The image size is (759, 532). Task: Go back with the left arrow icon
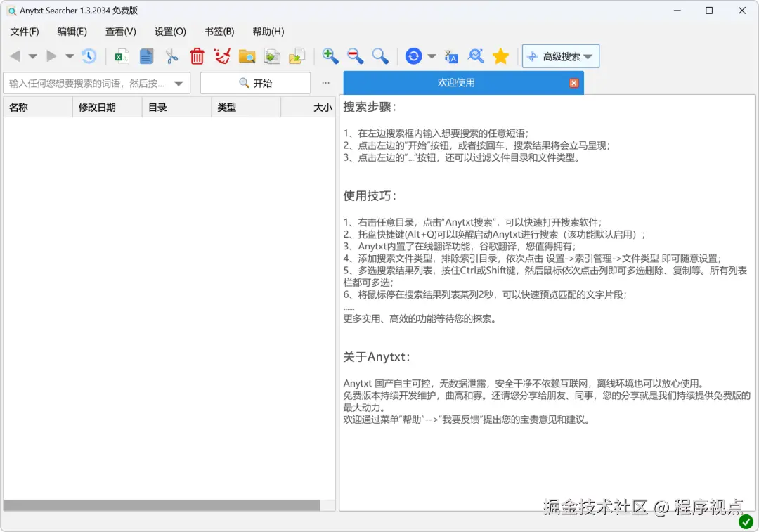(15, 56)
